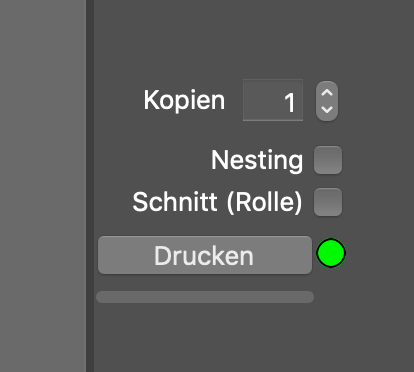Select the value 1 in copies field
Viewport: 414px width, 372px height.
click(290, 102)
